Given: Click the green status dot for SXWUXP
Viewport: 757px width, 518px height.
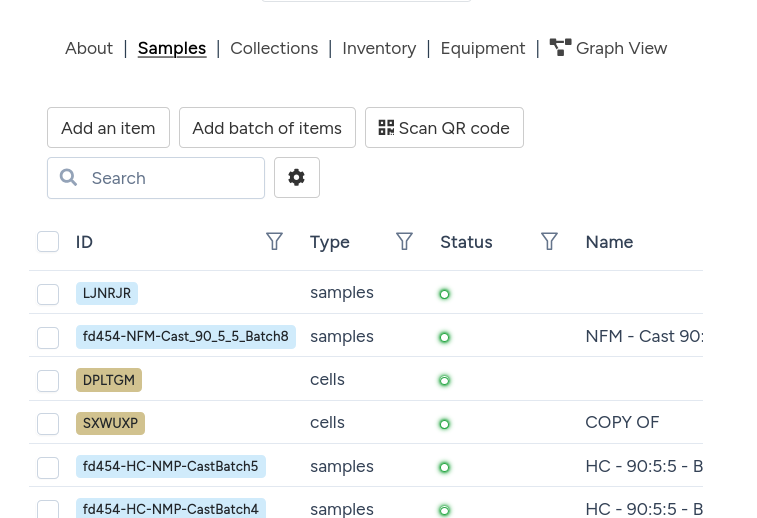Looking at the screenshot, I should coord(444,424).
